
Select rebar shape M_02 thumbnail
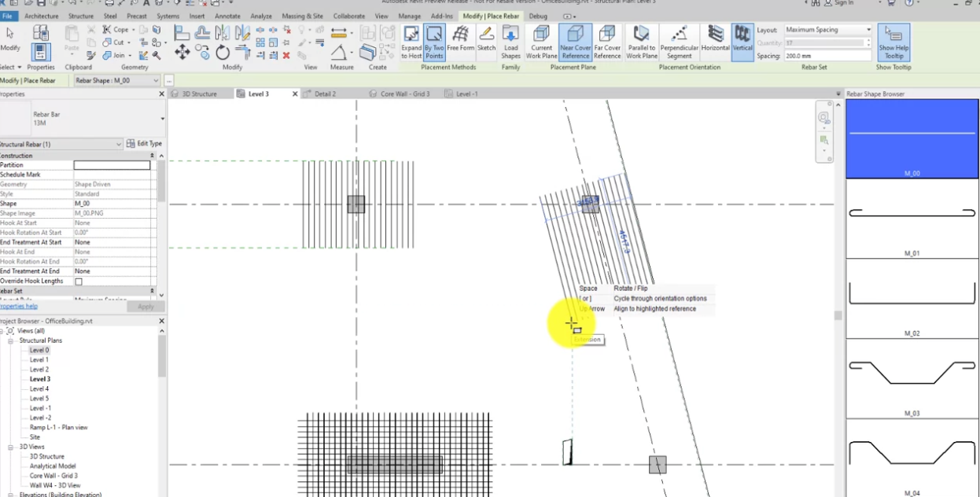click(x=912, y=299)
